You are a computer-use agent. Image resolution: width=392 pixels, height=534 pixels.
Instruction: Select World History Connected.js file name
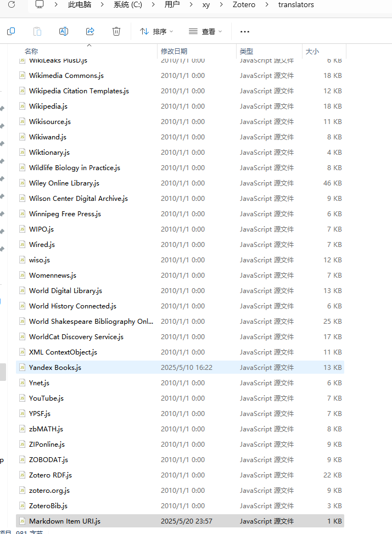72,306
